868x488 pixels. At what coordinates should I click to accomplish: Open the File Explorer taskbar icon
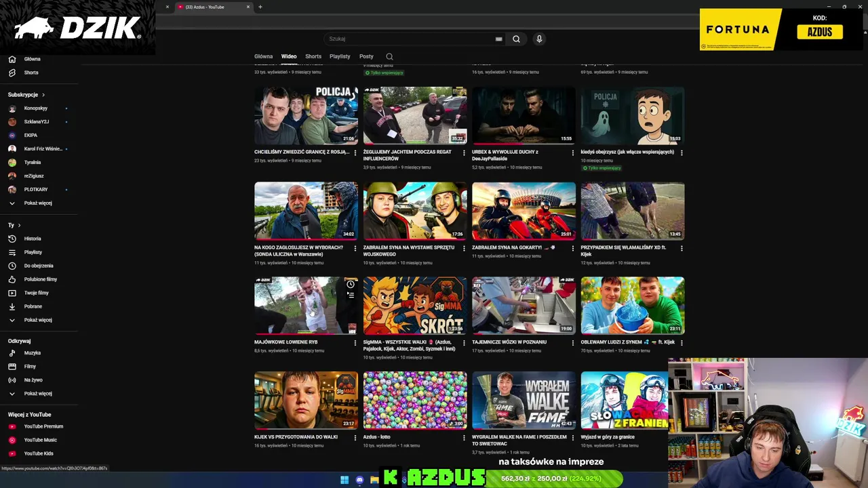374,480
